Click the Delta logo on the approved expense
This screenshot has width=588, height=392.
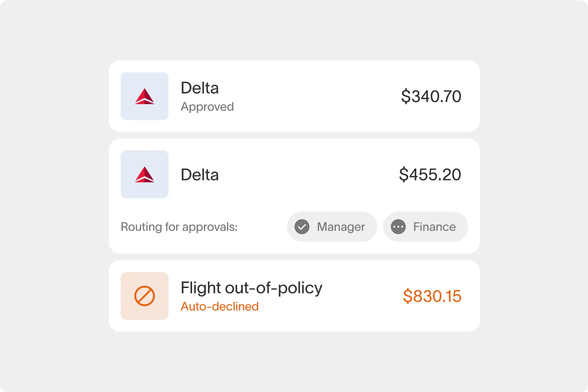[144, 96]
